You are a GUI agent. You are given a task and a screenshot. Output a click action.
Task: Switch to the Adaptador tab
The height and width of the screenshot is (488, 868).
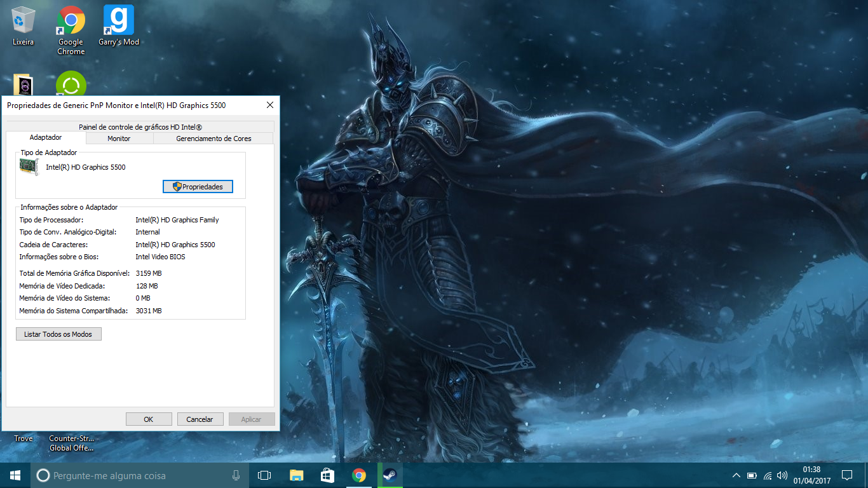46,138
